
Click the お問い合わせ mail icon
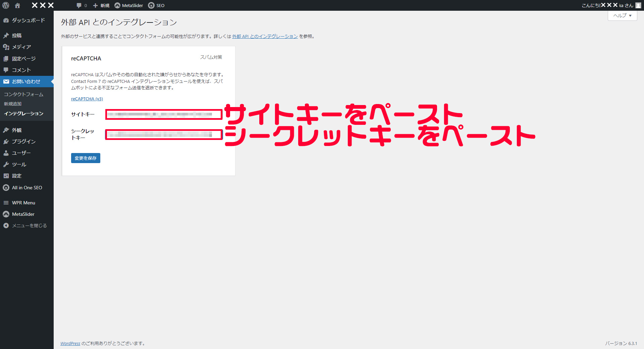click(6, 82)
